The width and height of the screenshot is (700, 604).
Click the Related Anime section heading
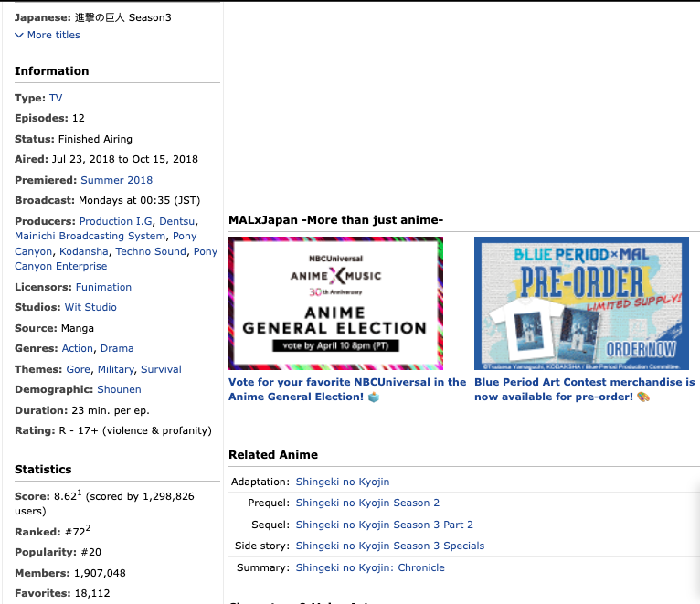273,454
